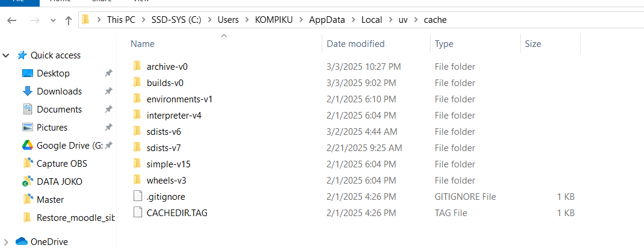This screenshot has height=248, width=644.
Task: Collapse the Quick access tree
Action: pyautogui.click(x=6, y=55)
